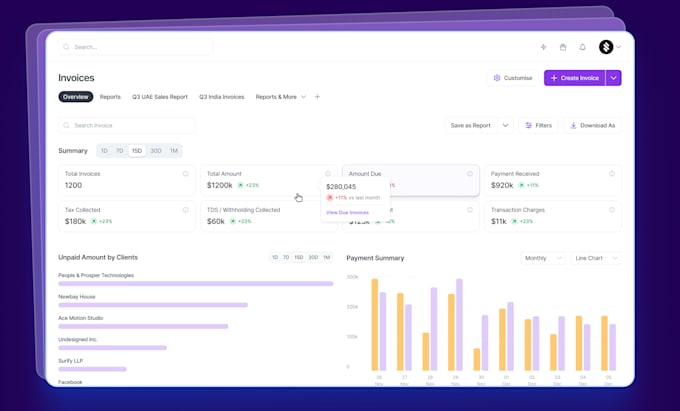This screenshot has height=411, width=680.
Task: Select 7D in Unpaid Amount by Clients range
Action: coord(286,258)
